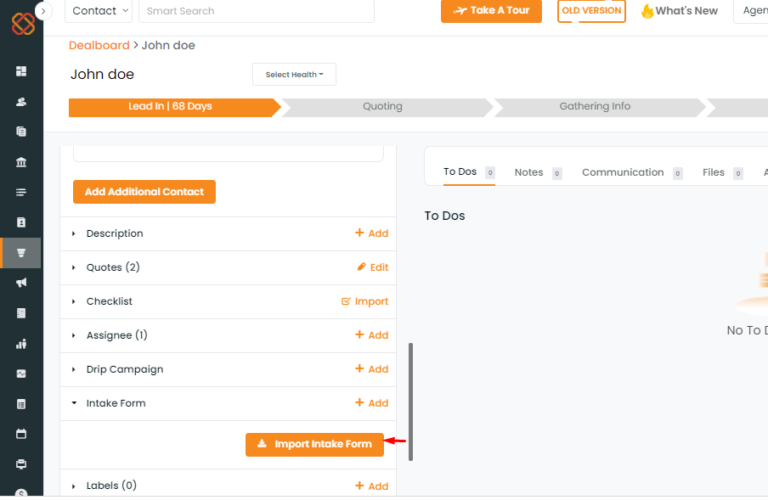Open the documents copy icon in sidebar
This screenshot has width=768, height=500.
tap(21, 132)
